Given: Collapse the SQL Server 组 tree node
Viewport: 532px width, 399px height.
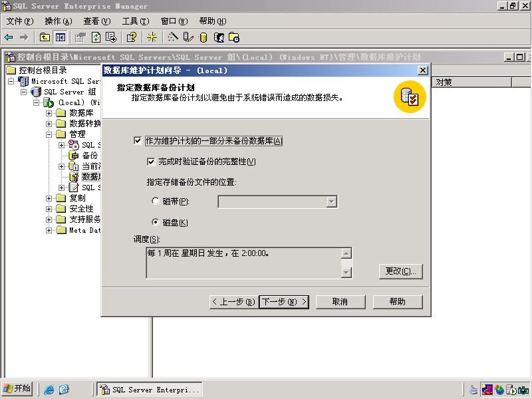Looking at the screenshot, I should pos(24,92).
